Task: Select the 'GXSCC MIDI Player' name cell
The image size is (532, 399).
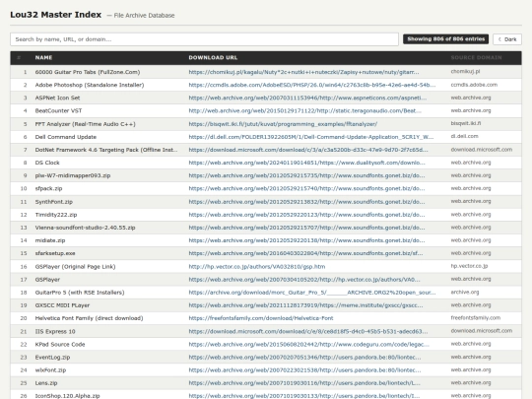Action: pos(62,305)
